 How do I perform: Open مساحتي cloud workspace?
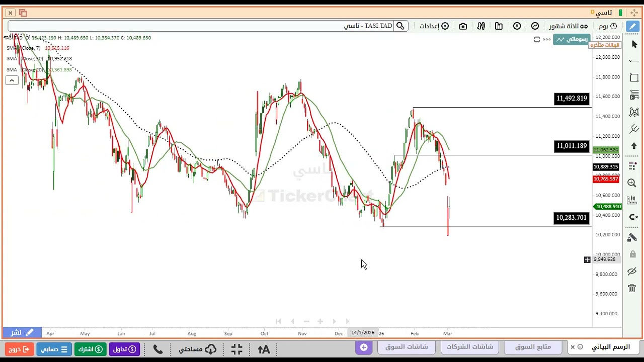pos(198,349)
